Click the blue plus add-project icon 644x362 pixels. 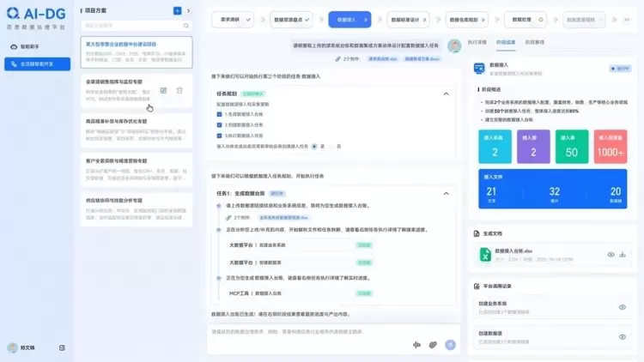click(178, 10)
